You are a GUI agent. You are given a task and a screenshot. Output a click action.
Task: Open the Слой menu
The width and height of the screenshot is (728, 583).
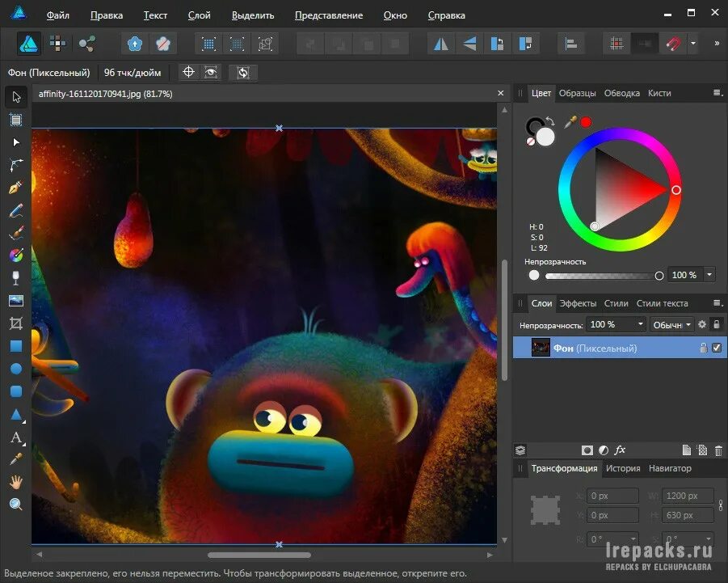pos(200,15)
